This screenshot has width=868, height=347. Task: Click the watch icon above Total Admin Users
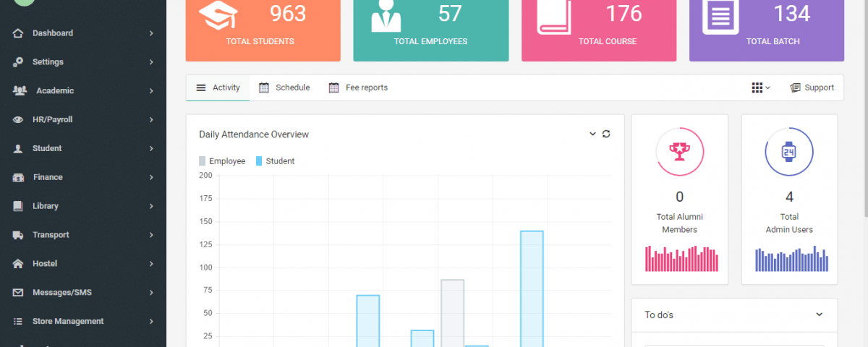(x=789, y=152)
